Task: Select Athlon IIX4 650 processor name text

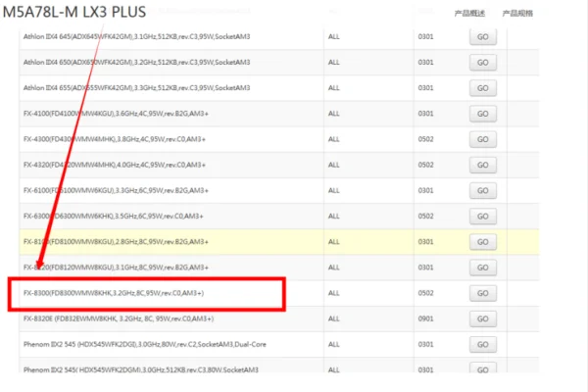Action: click(136, 63)
